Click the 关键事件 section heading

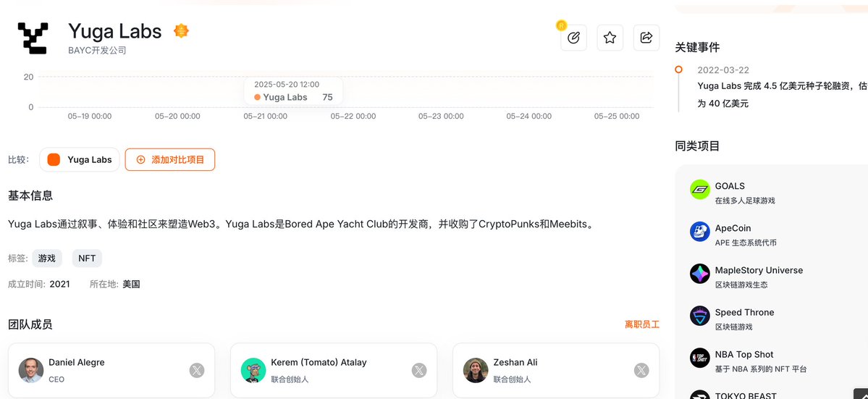697,48
